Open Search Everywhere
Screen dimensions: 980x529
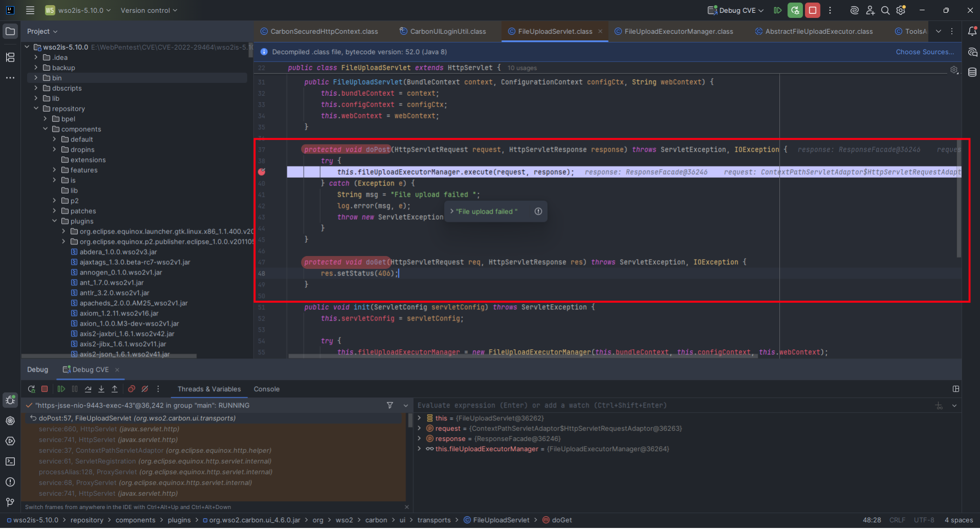point(885,10)
